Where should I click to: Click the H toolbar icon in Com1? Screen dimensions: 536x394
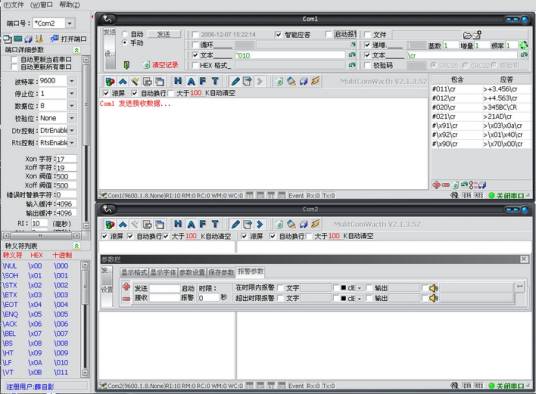178,81
